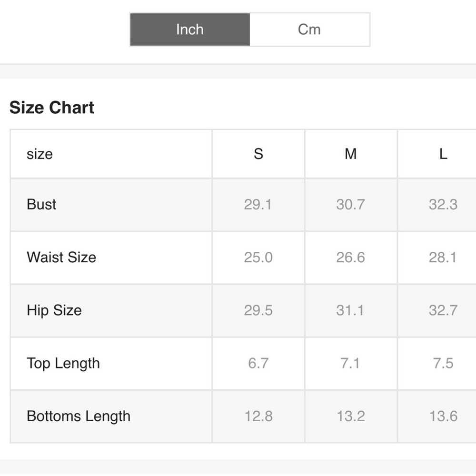
Task: Click the size header label cell
Action: [111, 154]
